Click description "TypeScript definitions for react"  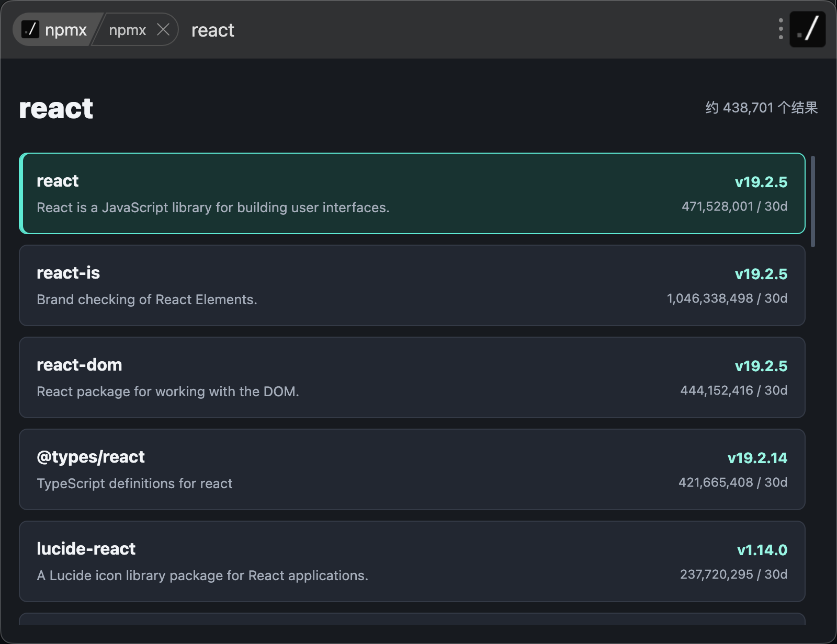(134, 484)
